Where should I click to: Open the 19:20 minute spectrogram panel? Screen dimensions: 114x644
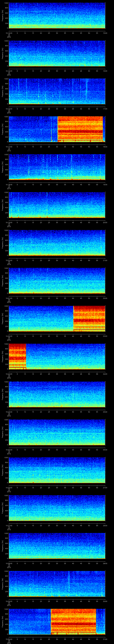(x=57, y=243)
